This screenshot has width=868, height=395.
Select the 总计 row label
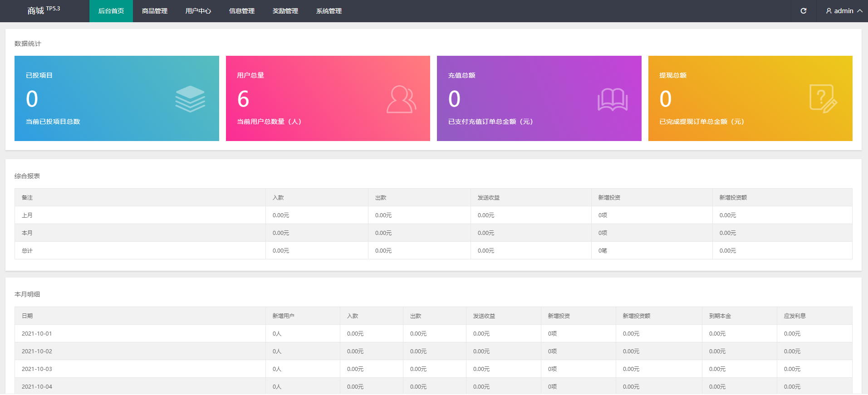(x=27, y=251)
